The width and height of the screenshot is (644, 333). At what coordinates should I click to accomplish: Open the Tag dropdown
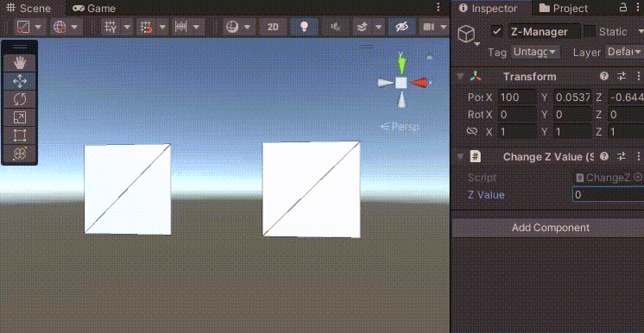[534, 52]
